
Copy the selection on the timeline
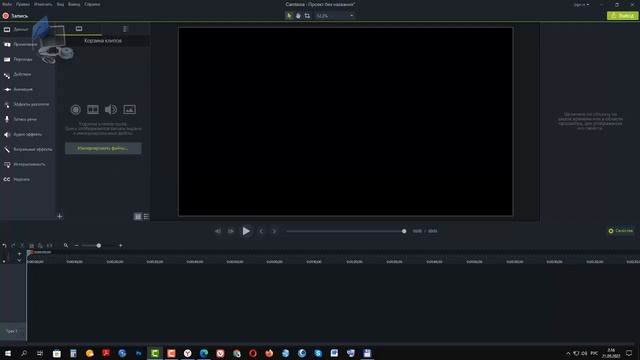pyautogui.click(x=31, y=246)
